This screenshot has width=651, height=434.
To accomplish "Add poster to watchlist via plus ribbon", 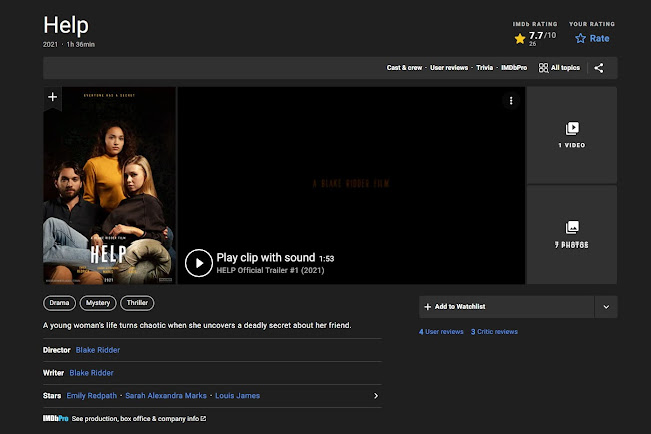I will pos(52,97).
